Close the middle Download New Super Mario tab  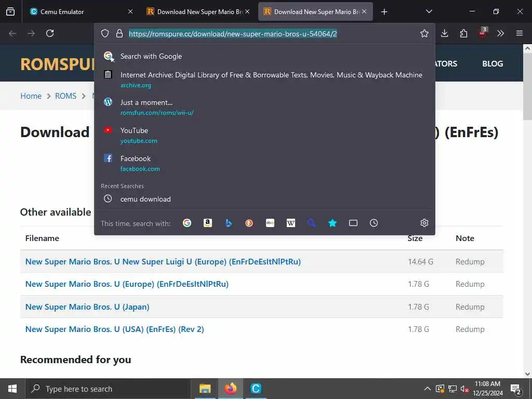click(247, 11)
